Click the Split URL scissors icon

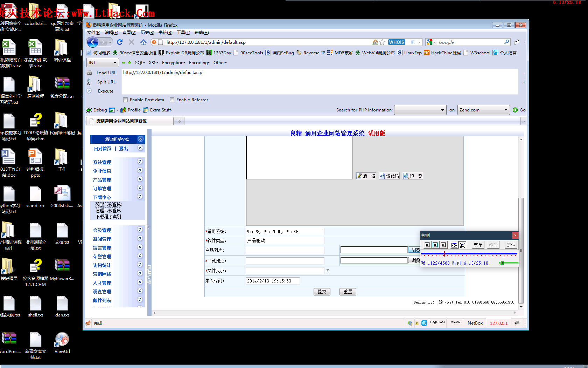(89, 82)
